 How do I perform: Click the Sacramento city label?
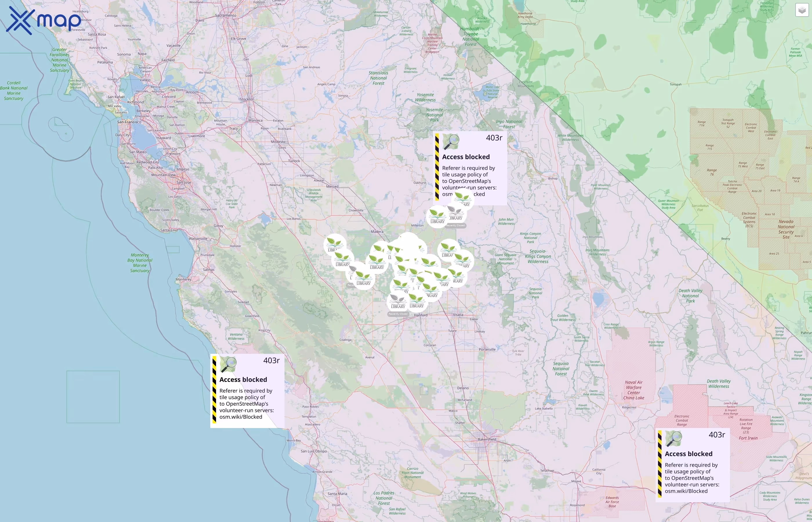226,16
